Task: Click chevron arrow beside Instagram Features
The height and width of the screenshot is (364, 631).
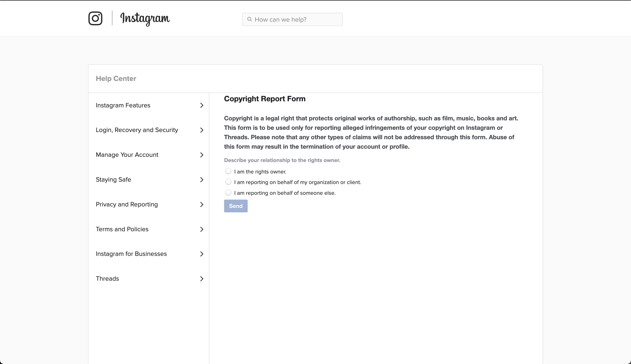Action: [x=202, y=105]
